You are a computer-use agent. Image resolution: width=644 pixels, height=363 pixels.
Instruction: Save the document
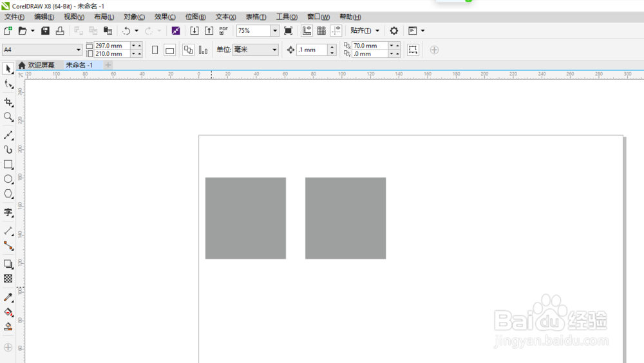[x=45, y=31]
